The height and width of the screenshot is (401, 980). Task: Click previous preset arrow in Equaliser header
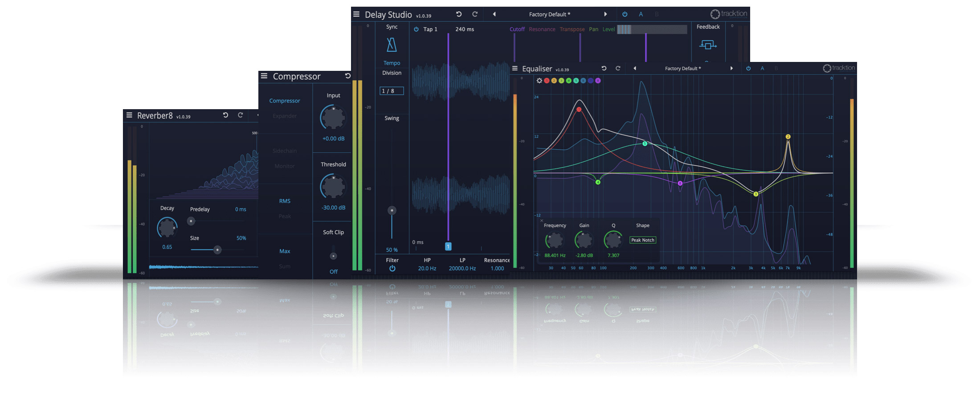tap(634, 68)
